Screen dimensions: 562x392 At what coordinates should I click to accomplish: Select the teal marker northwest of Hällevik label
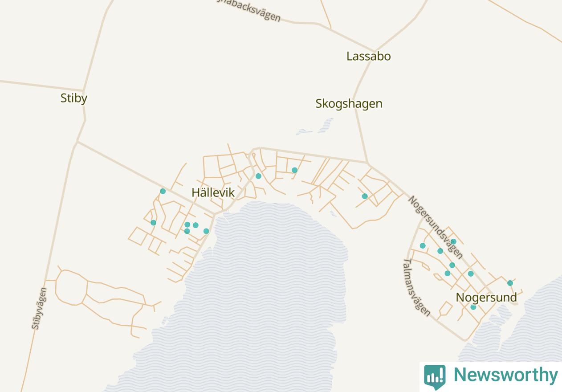coord(163,192)
